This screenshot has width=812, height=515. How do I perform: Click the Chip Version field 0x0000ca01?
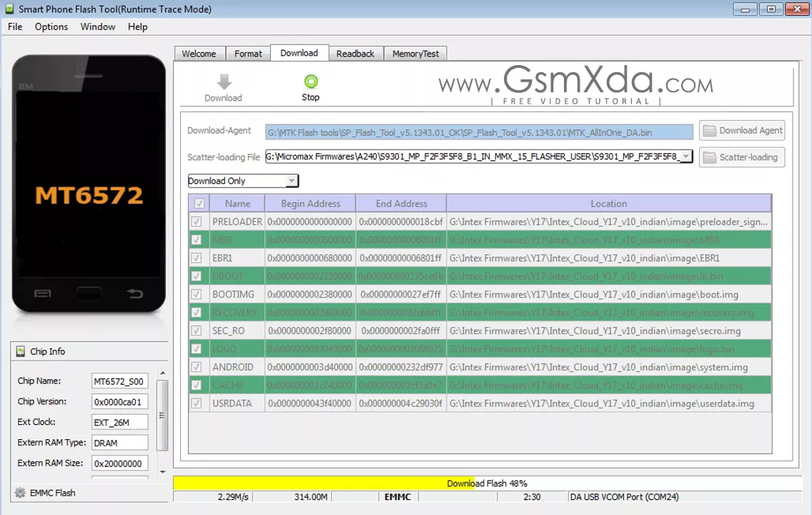[x=119, y=401]
